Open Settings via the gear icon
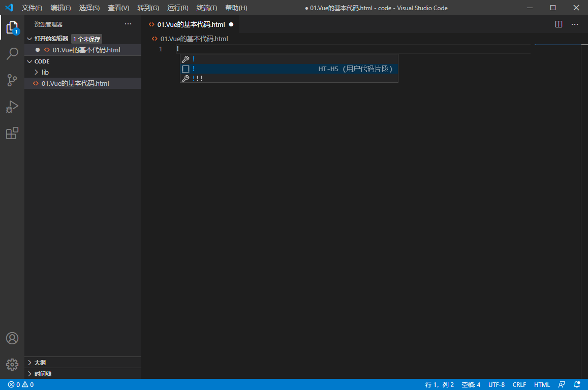The width and height of the screenshot is (588, 390). point(12,364)
